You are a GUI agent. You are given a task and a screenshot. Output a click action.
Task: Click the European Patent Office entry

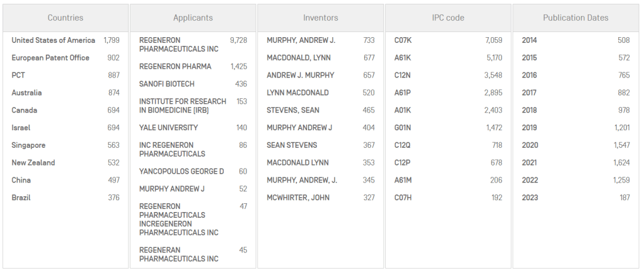click(x=50, y=58)
